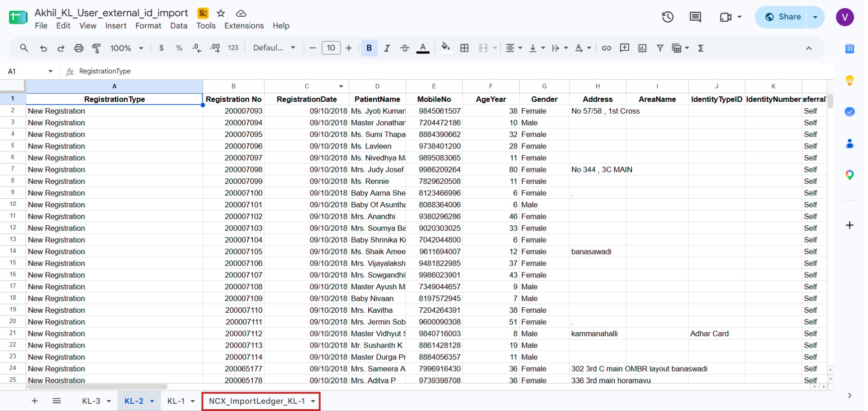Open Google Calendar side panel icon

point(849,49)
